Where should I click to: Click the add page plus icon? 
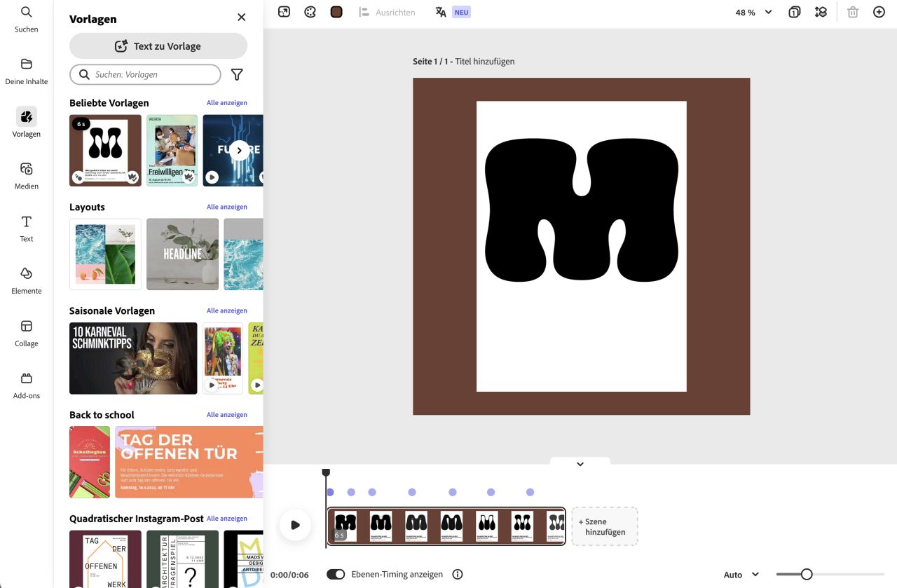[x=879, y=12]
